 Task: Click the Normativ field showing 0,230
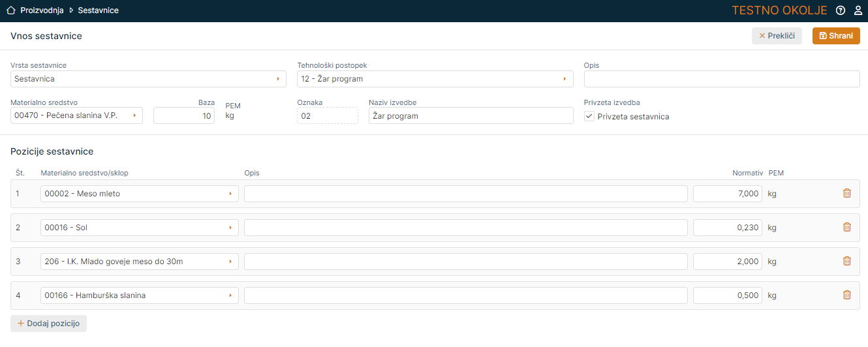coord(727,228)
